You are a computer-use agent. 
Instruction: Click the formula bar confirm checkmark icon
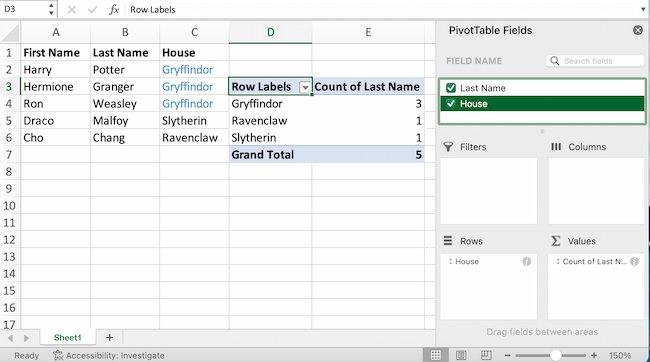[x=92, y=10]
